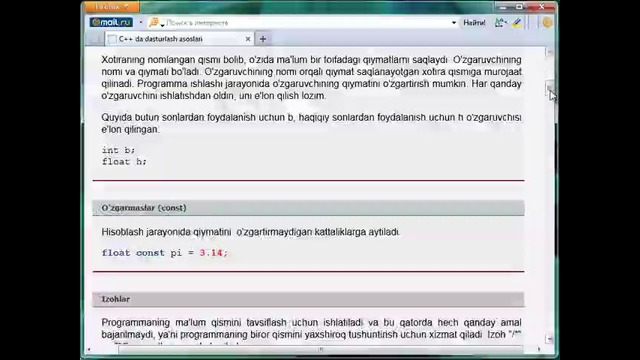Click the pinned tab left of C++ tab
Image resolution: width=640 pixels, height=360 pixels.
tap(95, 39)
